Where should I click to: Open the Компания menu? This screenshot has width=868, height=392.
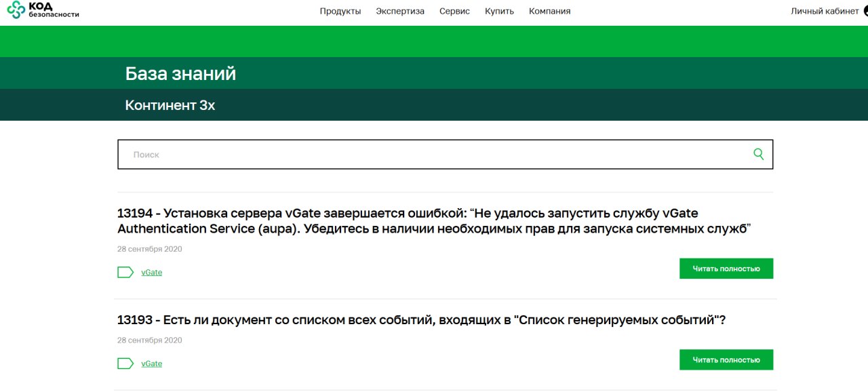pos(550,11)
